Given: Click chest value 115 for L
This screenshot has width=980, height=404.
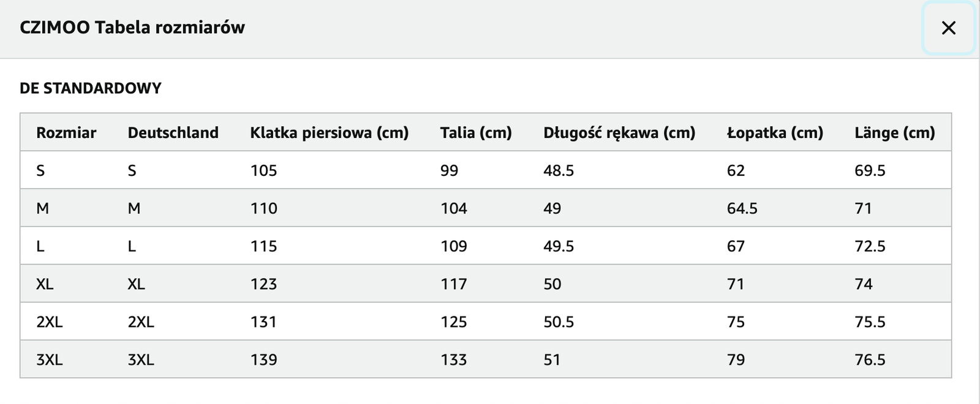Looking at the screenshot, I should pyautogui.click(x=263, y=246).
